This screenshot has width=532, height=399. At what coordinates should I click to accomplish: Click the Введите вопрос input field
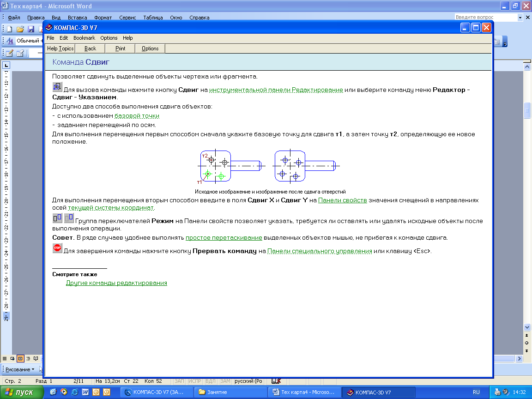tap(485, 17)
